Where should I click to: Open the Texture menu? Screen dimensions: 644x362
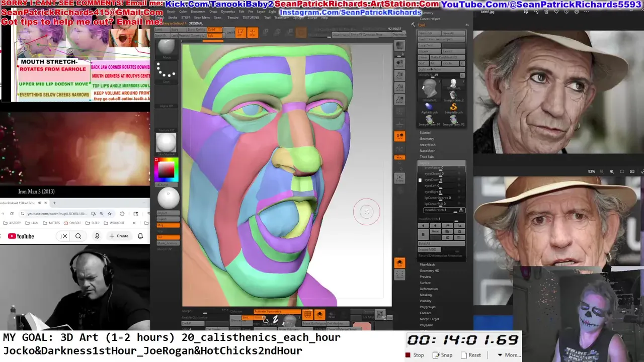(233, 18)
